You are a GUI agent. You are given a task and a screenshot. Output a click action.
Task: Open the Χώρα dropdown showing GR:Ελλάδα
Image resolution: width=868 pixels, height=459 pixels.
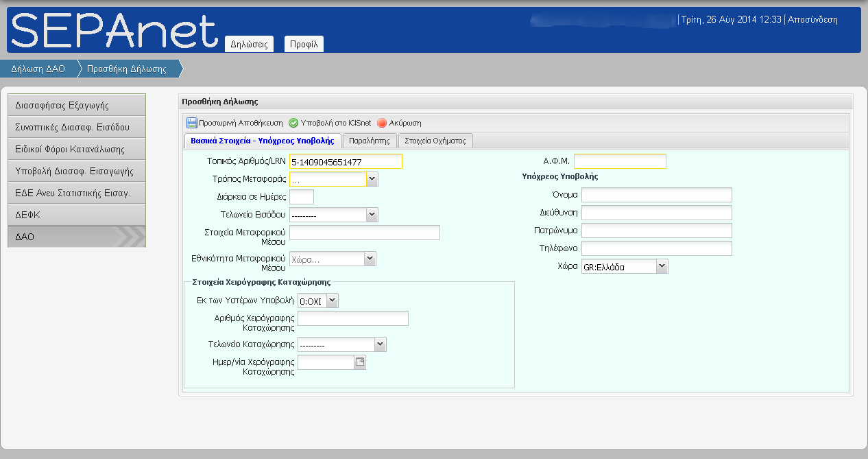click(662, 266)
